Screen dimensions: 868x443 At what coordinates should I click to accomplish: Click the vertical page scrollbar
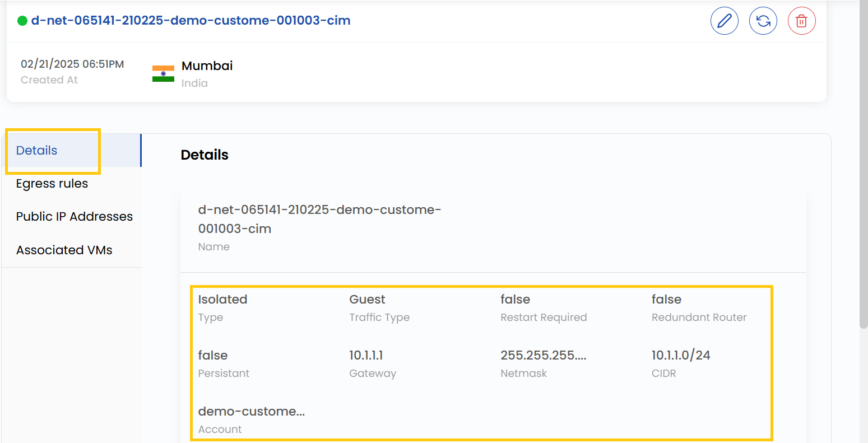point(863,168)
